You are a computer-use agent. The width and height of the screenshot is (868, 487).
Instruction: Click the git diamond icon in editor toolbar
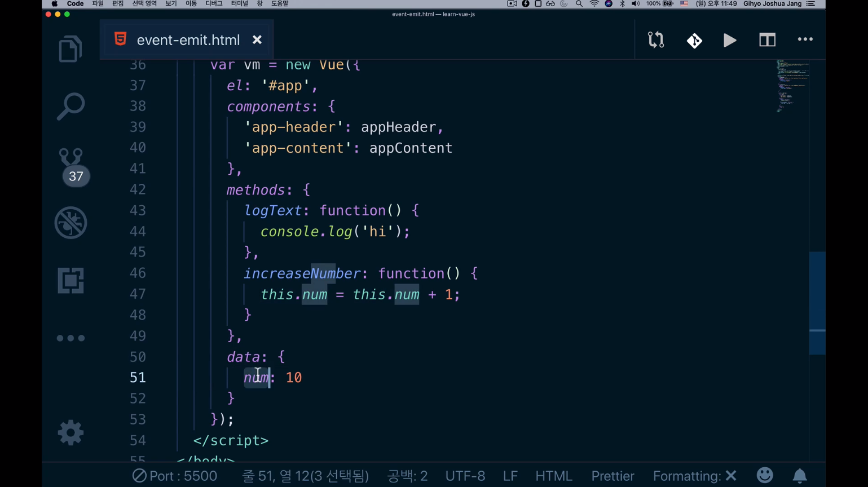click(x=694, y=40)
